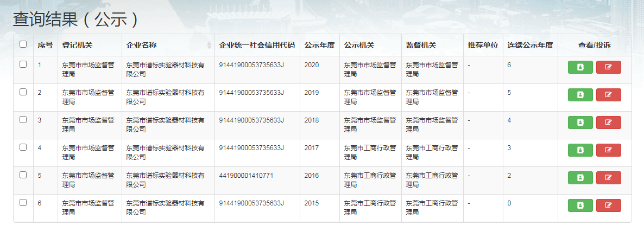
Task: Check the checkbox for row 1
Action: pos(23,65)
